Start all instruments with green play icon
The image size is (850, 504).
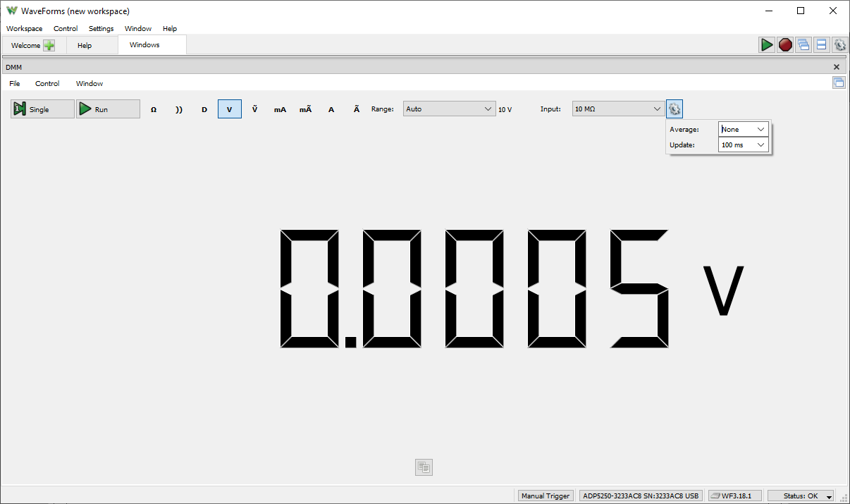pos(767,45)
